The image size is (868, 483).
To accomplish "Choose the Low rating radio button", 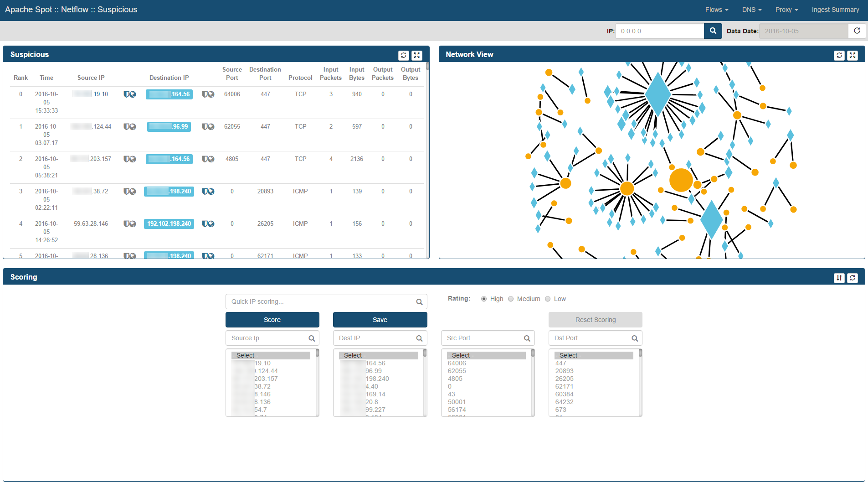I will [548, 299].
